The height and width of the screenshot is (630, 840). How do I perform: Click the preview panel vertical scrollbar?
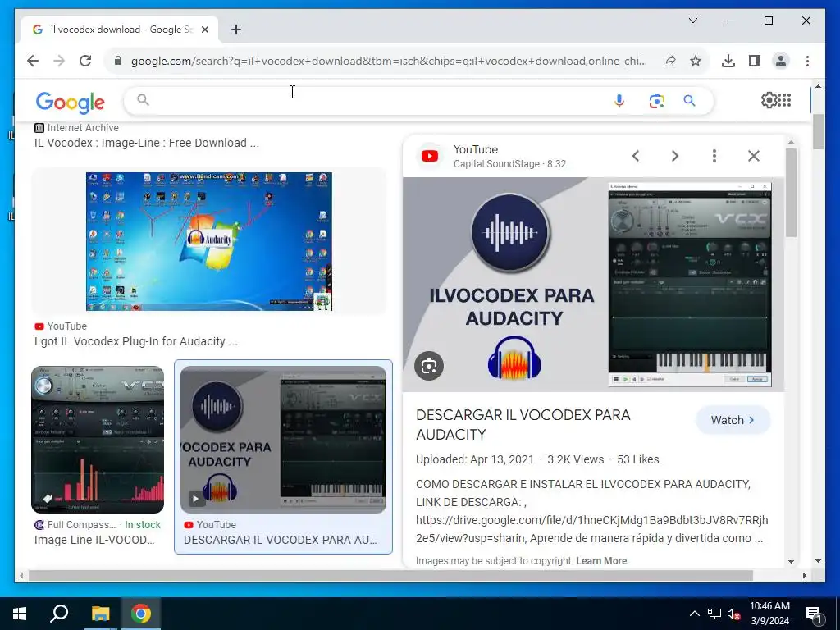(792, 193)
